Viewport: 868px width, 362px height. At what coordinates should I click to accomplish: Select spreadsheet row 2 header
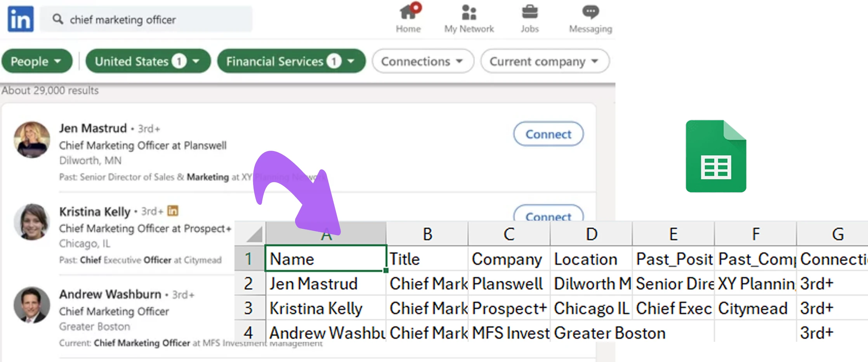pos(250,283)
